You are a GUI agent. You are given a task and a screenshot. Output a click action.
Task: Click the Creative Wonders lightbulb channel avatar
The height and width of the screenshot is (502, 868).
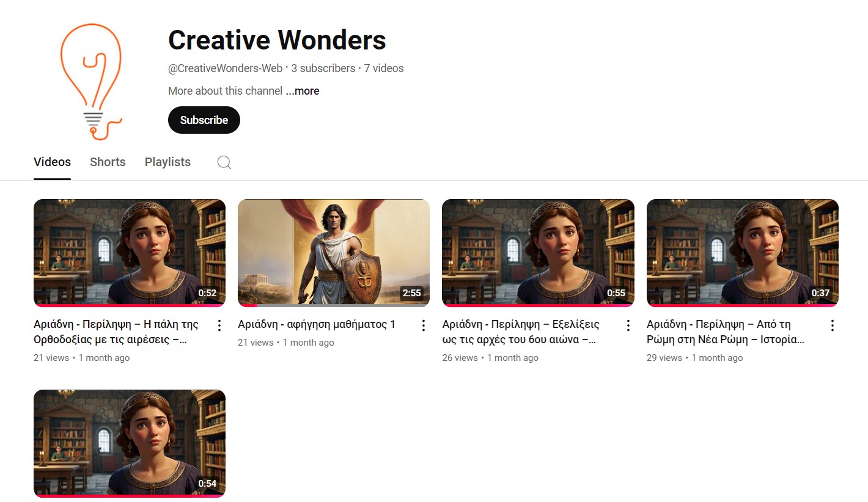coord(92,81)
